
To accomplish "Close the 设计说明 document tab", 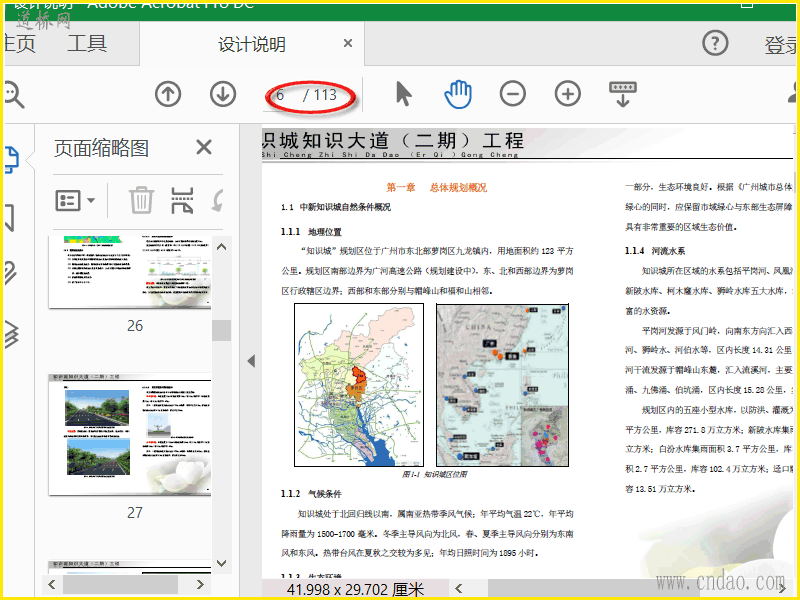I will (348, 43).
